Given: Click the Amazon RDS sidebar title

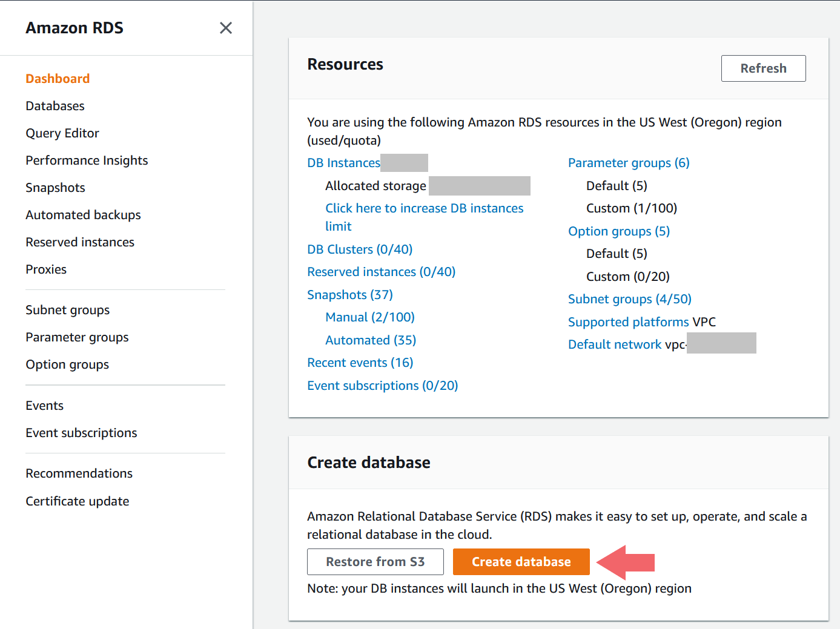Looking at the screenshot, I should pos(74,28).
